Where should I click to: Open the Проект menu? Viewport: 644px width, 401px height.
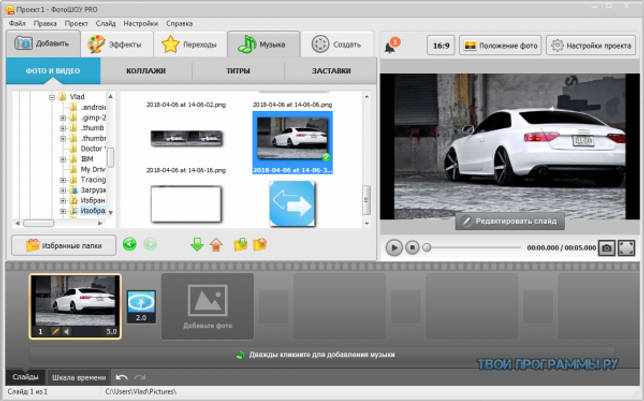click(76, 23)
